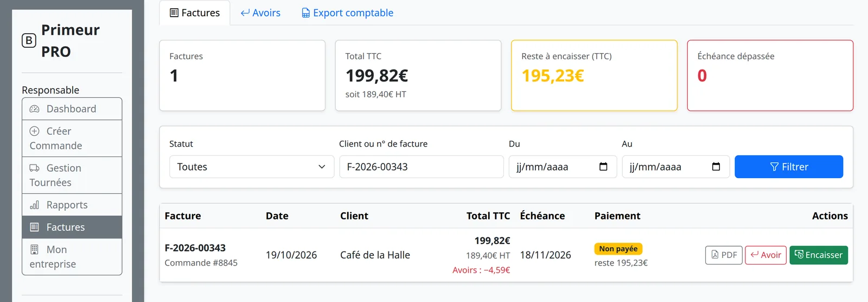This screenshot has width=868, height=302.
Task: Click the cash icon on Encaisser button
Action: coord(799,254)
